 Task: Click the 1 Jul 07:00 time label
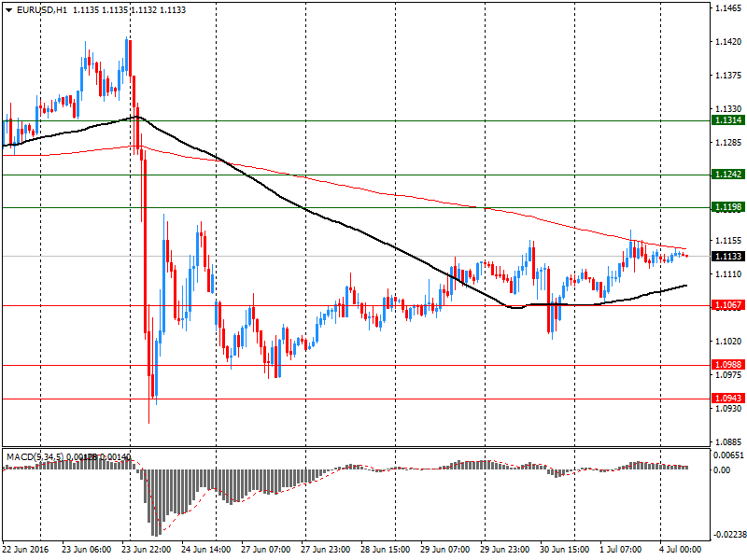point(621,550)
